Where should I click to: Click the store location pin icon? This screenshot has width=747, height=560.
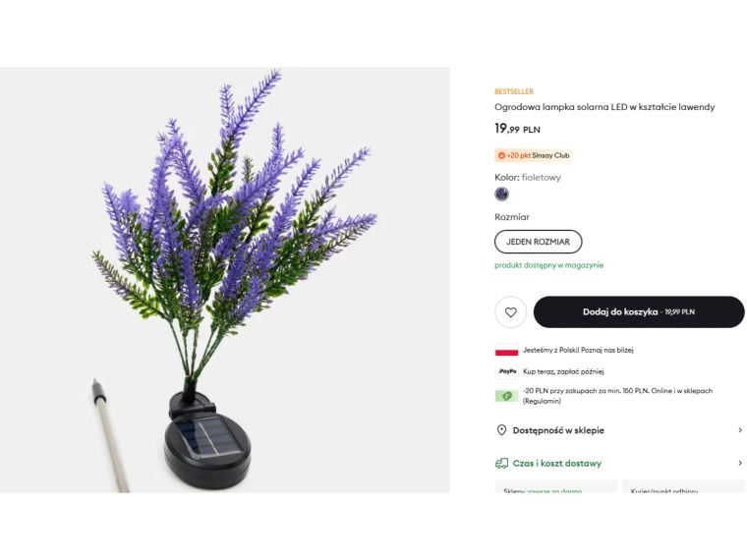coord(501,430)
